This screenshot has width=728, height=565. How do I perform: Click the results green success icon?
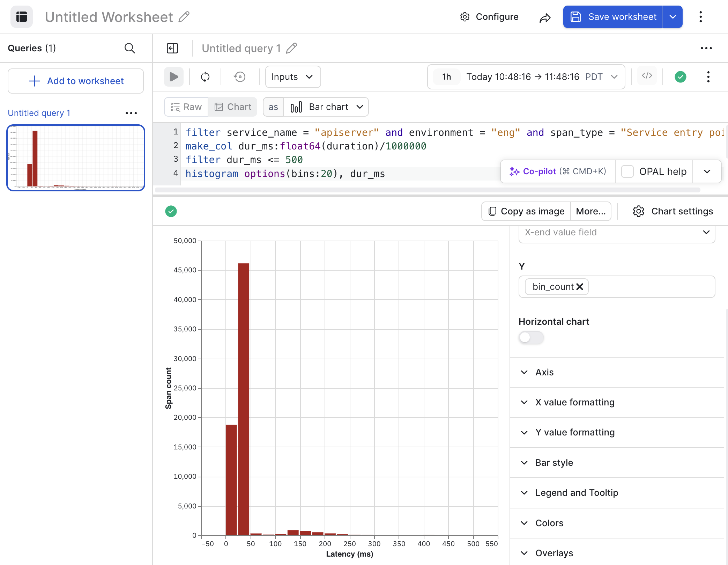[x=171, y=211]
